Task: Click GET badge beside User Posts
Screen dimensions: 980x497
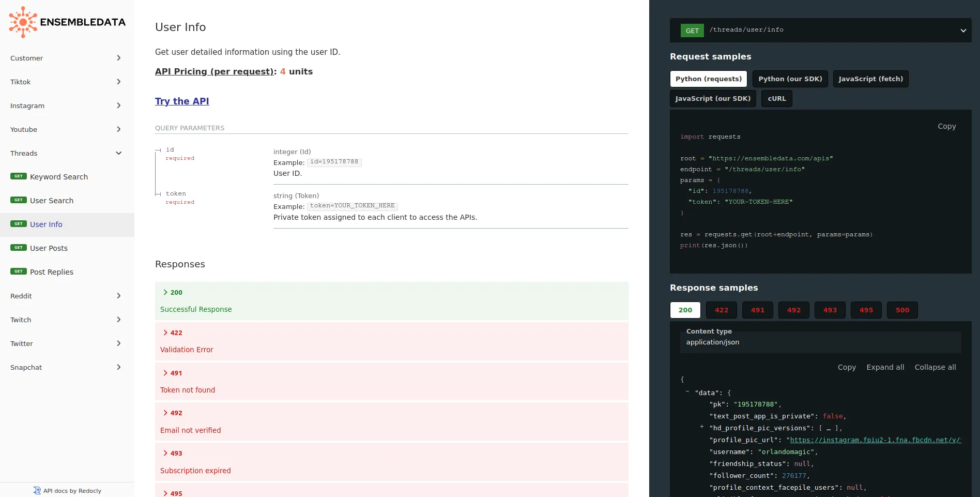Action: pos(19,248)
